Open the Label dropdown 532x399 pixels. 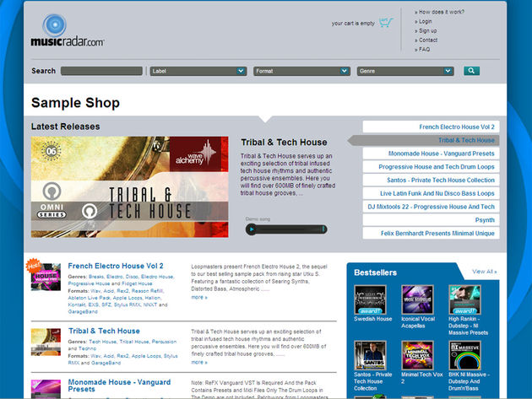pyautogui.click(x=198, y=71)
